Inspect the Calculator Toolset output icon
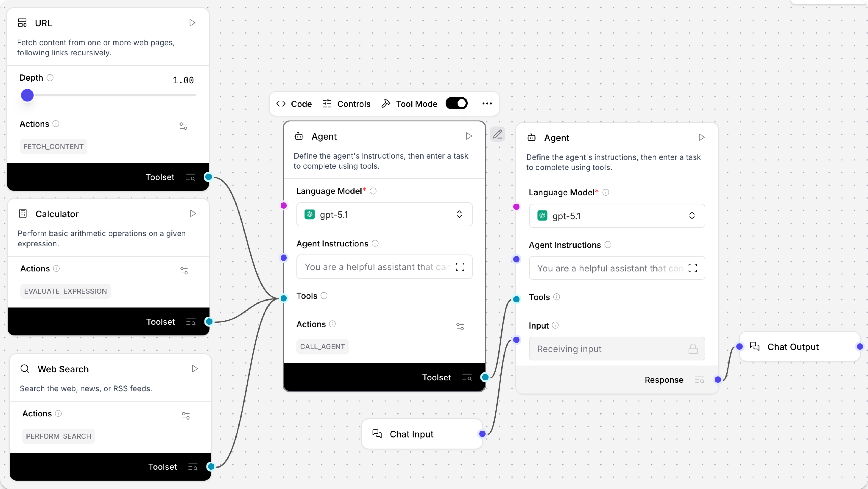This screenshot has width=868, height=489. (x=191, y=322)
